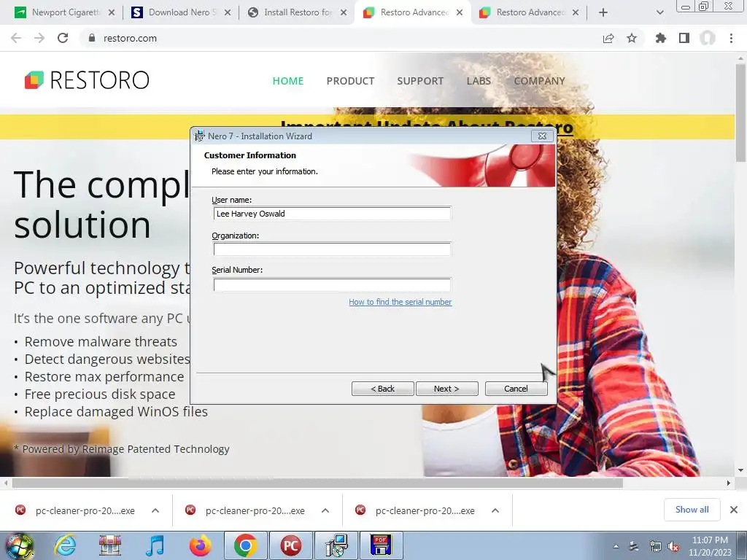747x560 pixels.
Task: Open How to find the serial number link
Action: (400, 302)
